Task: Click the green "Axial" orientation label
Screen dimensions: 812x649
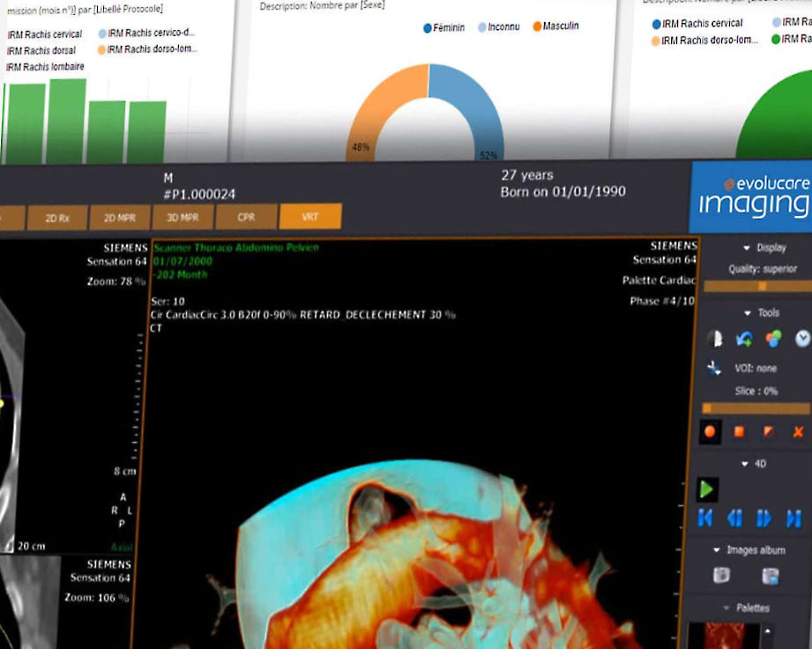Action: [x=122, y=547]
